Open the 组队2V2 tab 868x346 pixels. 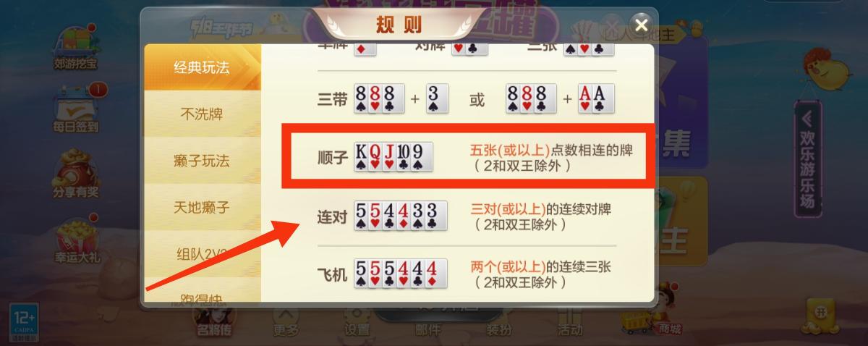click(x=202, y=253)
